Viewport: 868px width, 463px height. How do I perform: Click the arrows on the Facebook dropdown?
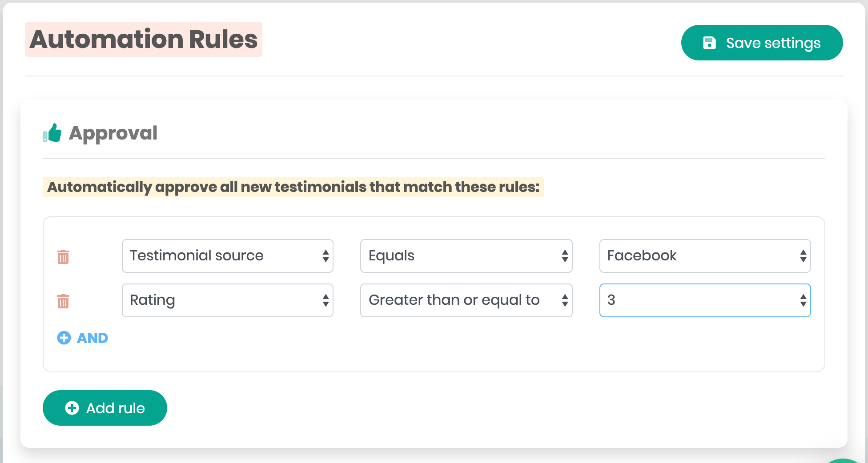803,256
